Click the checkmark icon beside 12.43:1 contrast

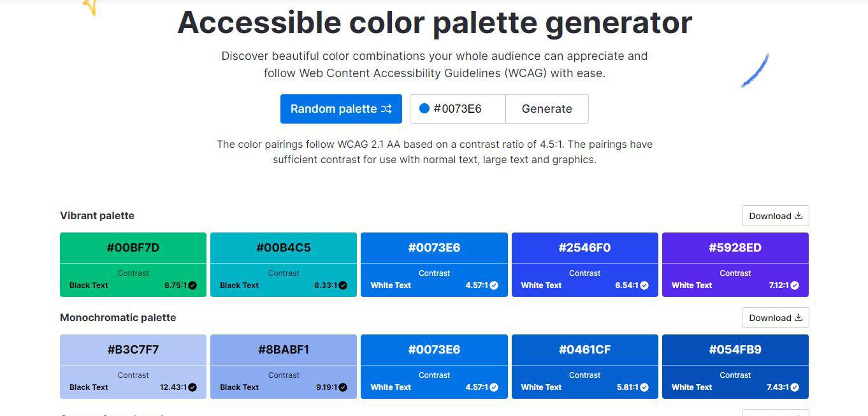[192, 387]
